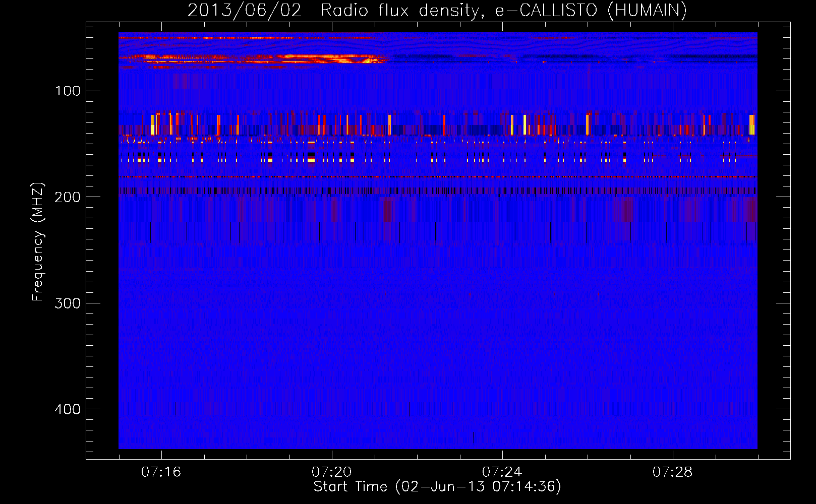816x504 pixels.
Task: Click the 07:16 time tick label
Action: [161, 472]
